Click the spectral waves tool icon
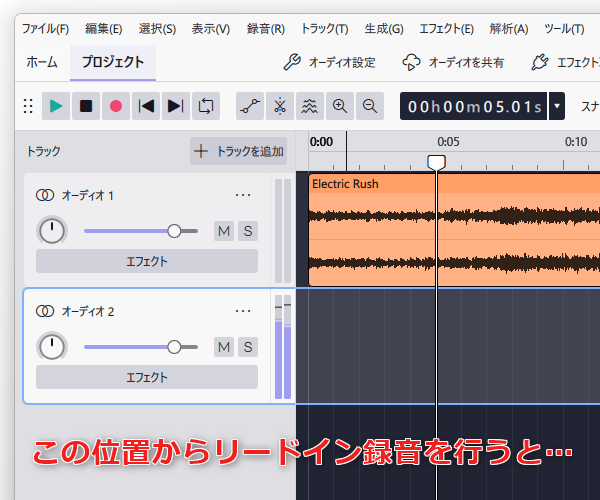The height and width of the screenshot is (500, 600). click(x=310, y=106)
